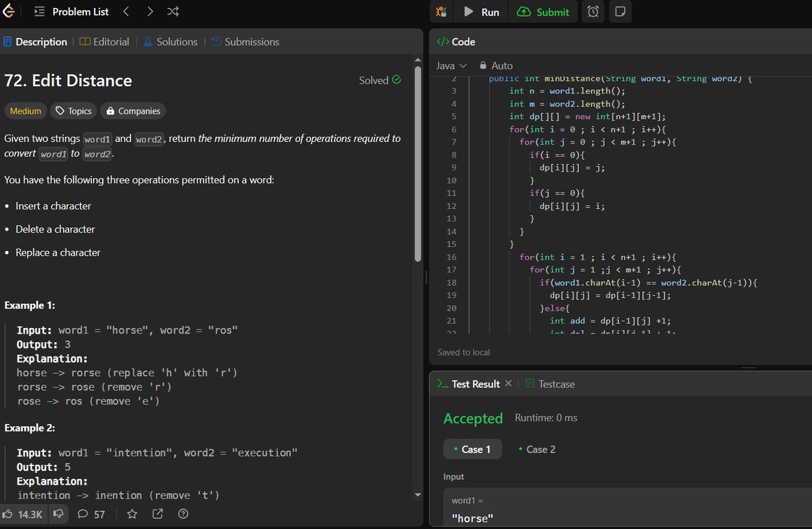Go to the next problem arrow
This screenshot has height=529, width=812.
pos(150,11)
